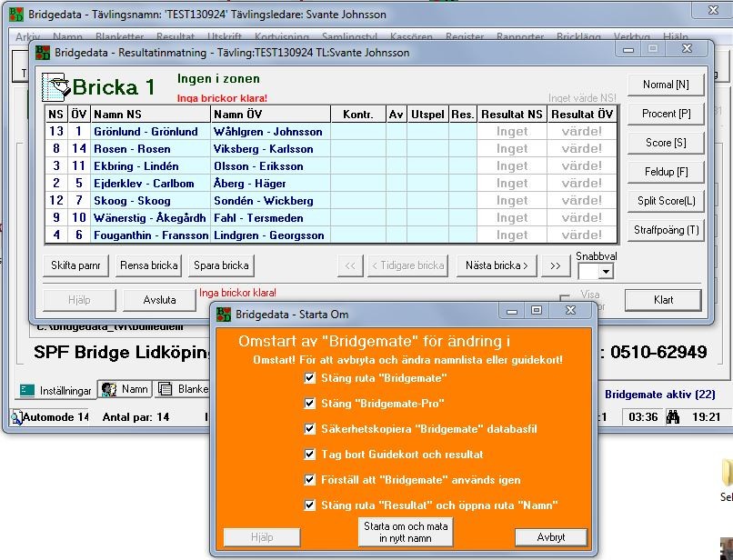This screenshot has height=560, width=733.
Task: Open the Snabbval dropdown
Action: coord(606,272)
